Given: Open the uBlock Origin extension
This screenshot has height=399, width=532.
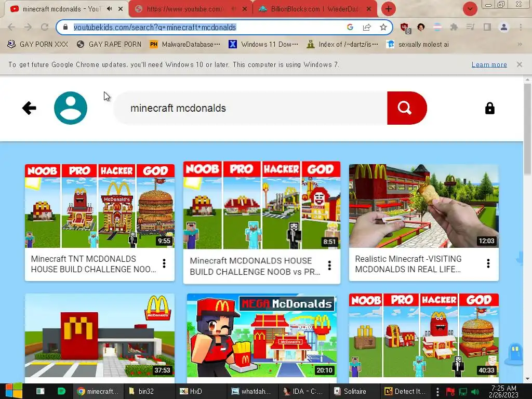Looking at the screenshot, I should click(405, 28).
